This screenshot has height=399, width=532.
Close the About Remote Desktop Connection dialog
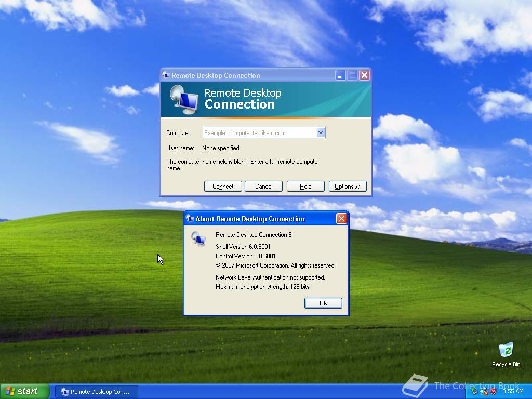(x=341, y=219)
